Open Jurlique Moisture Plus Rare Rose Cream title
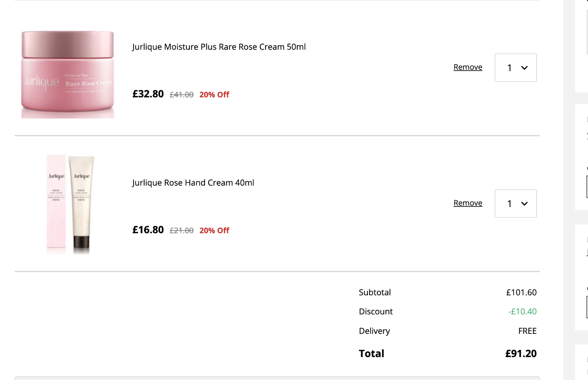588x380 pixels. (219, 47)
